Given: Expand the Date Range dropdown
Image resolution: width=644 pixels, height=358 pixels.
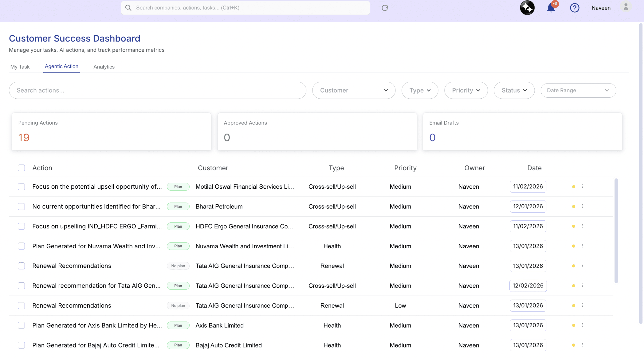Looking at the screenshot, I should click(x=578, y=90).
